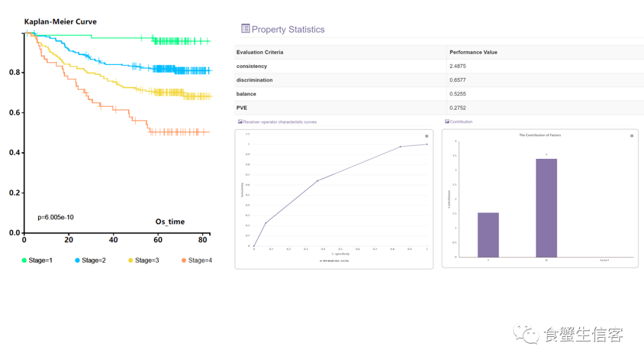Screen dimensions: 644x363
Task: Open the Receiver-operator characteristic curves link
Action: (280, 122)
